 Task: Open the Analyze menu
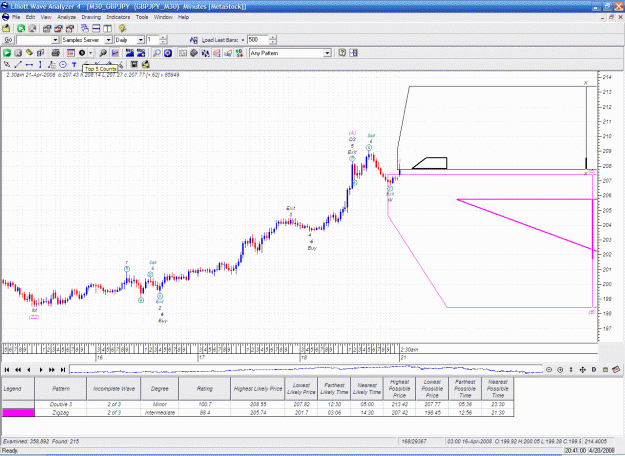[x=67, y=17]
